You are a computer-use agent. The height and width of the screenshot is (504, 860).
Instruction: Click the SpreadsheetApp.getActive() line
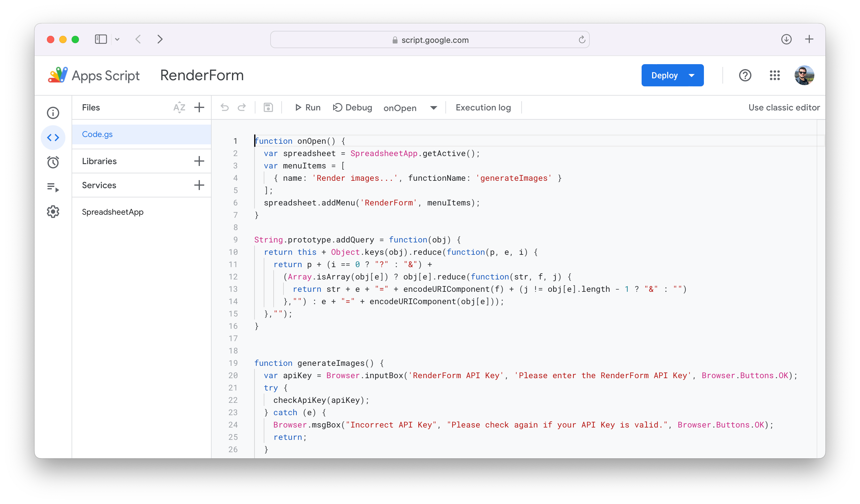tap(372, 154)
